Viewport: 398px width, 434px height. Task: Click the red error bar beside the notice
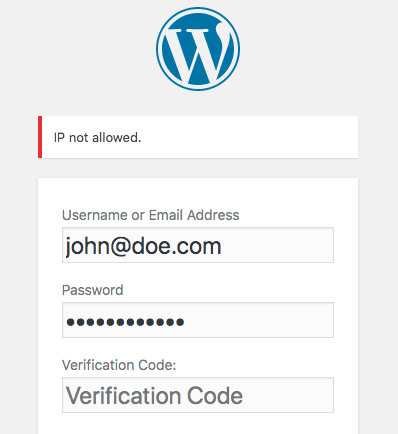coord(40,137)
